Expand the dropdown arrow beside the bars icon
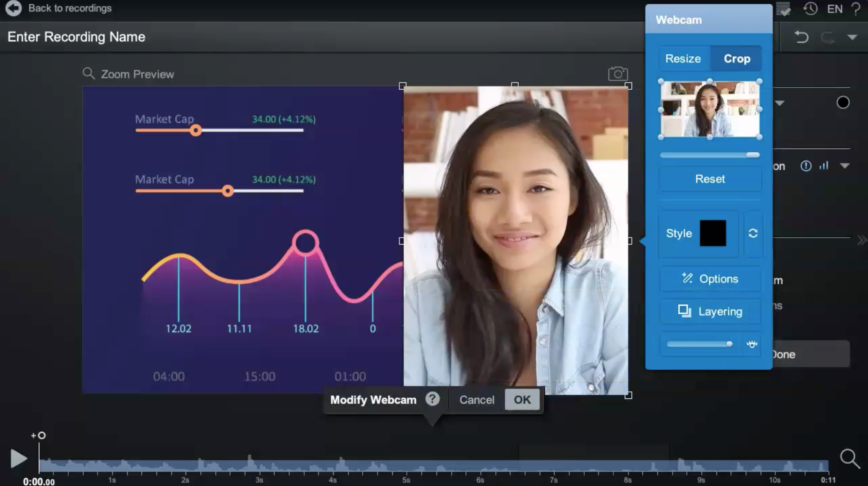The width and height of the screenshot is (868, 486). (x=845, y=166)
